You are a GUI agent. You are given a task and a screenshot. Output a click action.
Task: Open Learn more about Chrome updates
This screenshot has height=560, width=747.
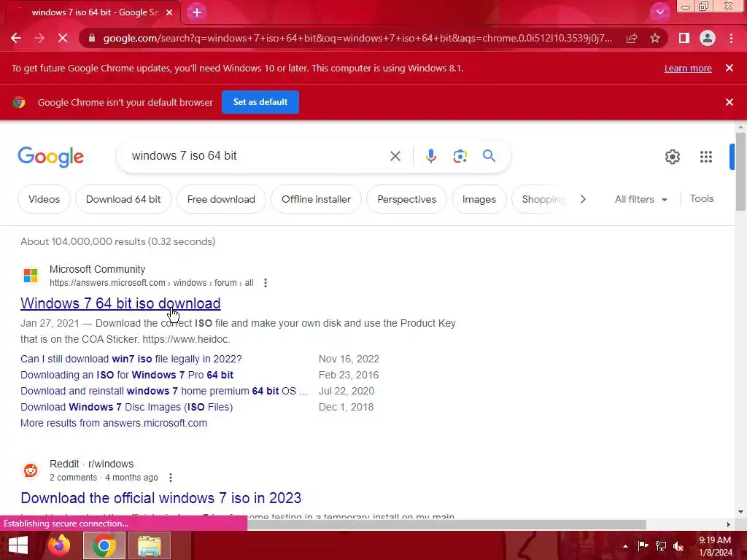(x=688, y=68)
